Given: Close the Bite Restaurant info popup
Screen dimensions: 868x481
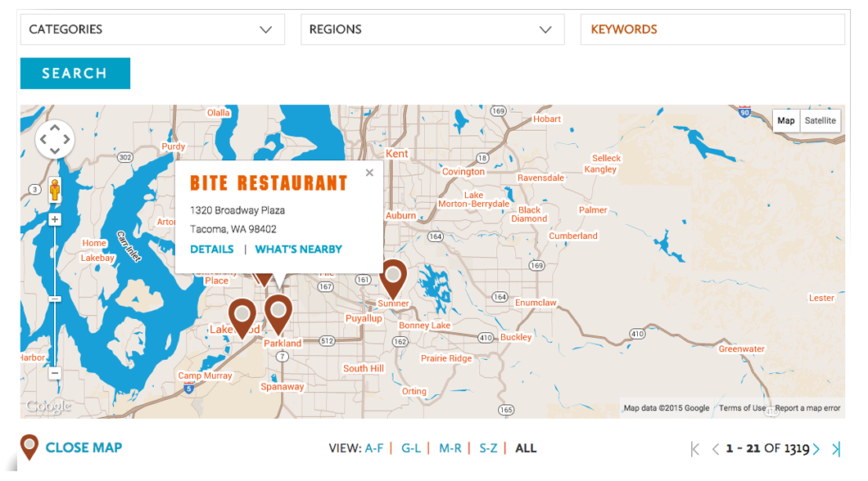Looking at the screenshot, I should click(x=369, y=173).
